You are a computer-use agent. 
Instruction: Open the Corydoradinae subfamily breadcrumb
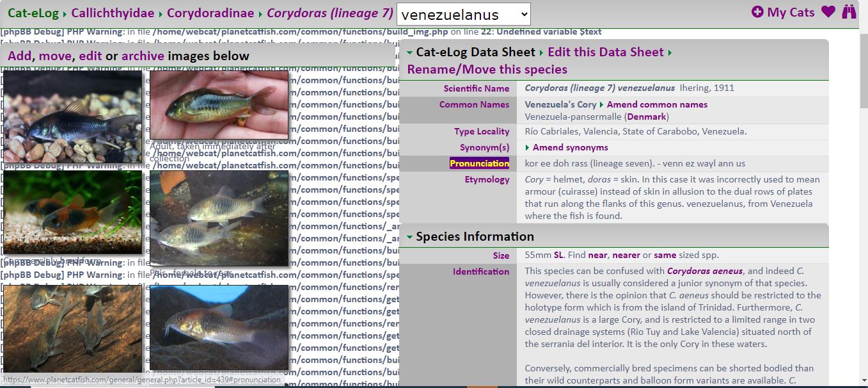(x=210, y=13)
